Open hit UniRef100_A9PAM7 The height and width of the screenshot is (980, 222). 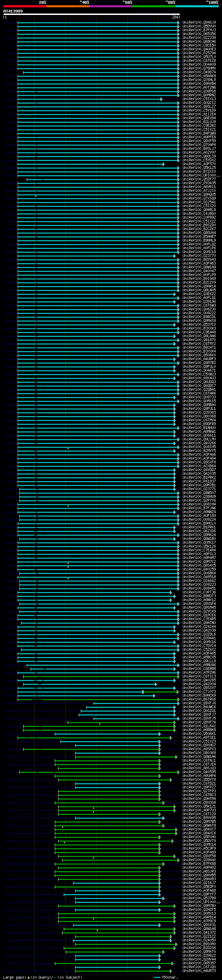tap(199, 558)
